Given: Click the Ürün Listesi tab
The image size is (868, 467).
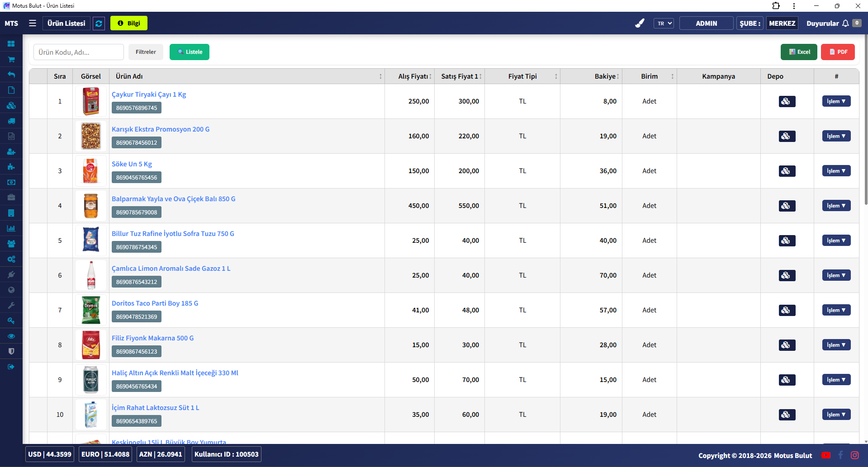Looking at the screenshot, I should (66, 24).
